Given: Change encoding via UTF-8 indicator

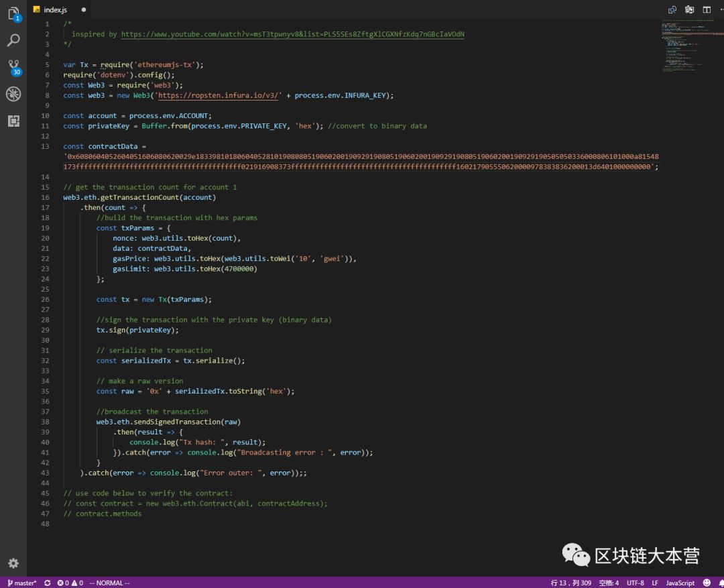Looking at the screenshot, I should click(x=636, y=583).
